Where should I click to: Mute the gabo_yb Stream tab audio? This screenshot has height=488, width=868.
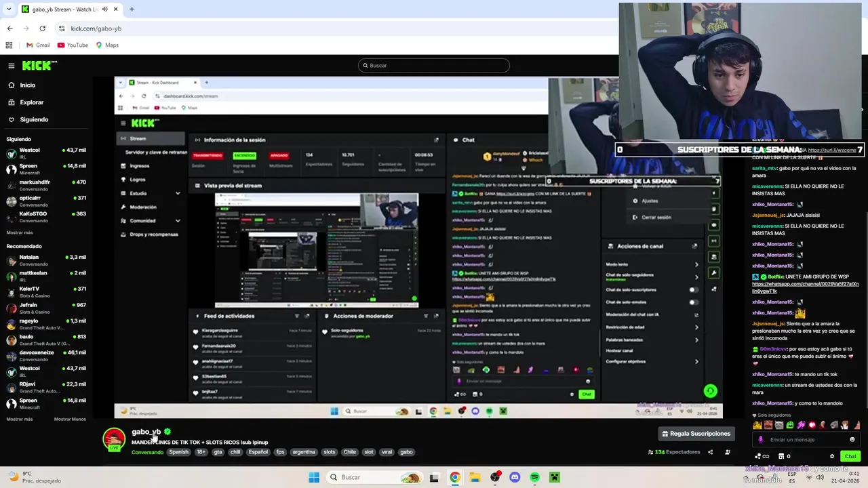tap(104, 9)
